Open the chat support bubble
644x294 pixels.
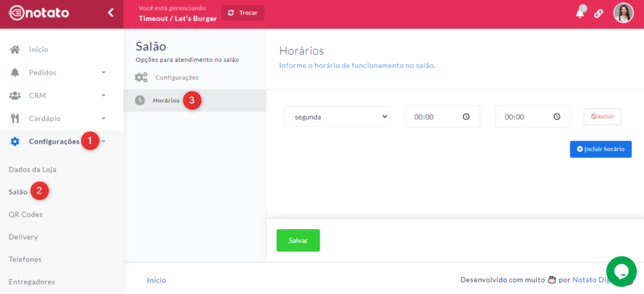(x=621, y=271)
